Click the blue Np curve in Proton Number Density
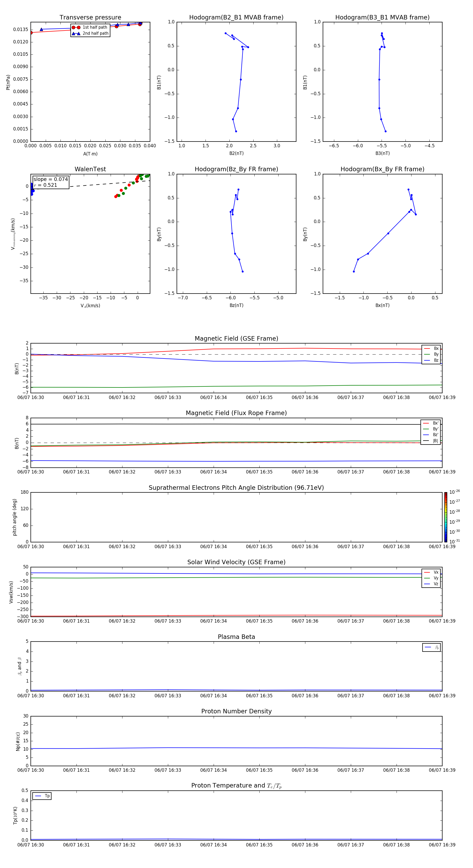473x868 pixels. click(236, 748)
